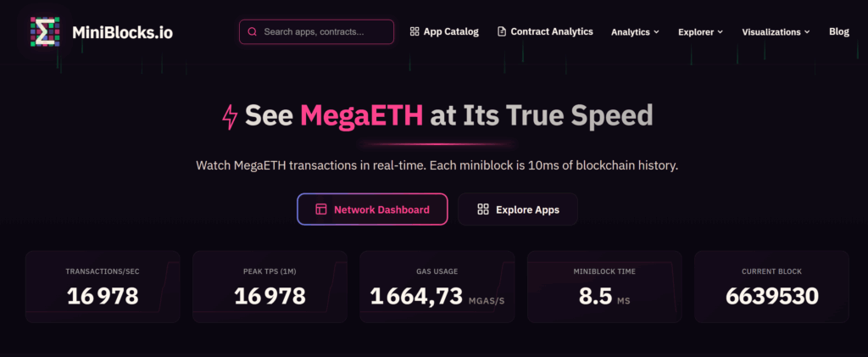Click the Explore Apps button
868x357 pixels.
click(517, 209)
